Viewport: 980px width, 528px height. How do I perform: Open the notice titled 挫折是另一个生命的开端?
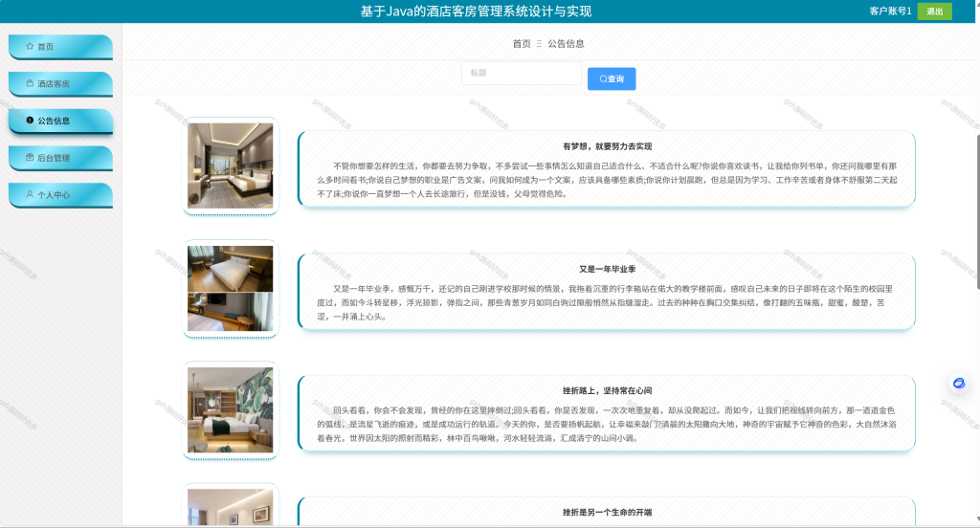[x=607, y=513]
